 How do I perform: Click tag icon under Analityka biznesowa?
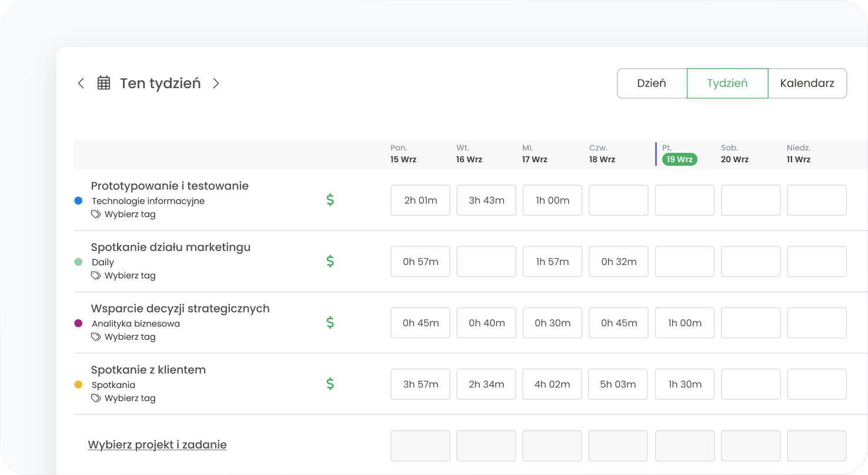tap(96, 337)
